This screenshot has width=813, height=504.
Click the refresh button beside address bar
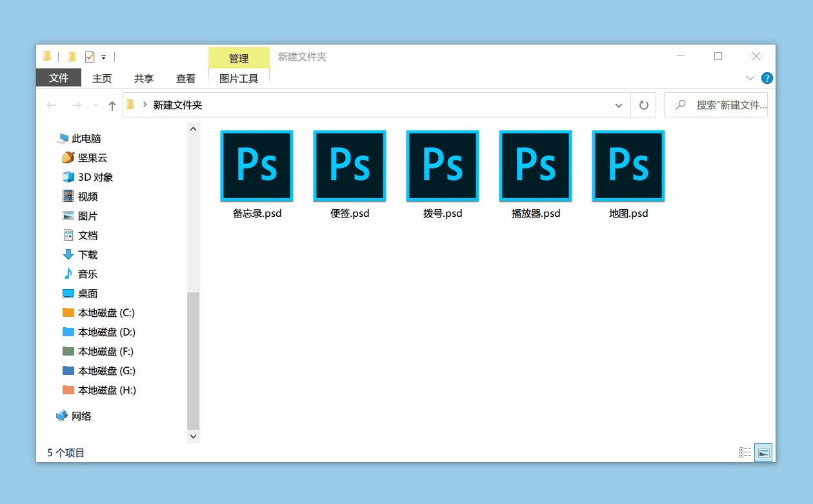643,105
